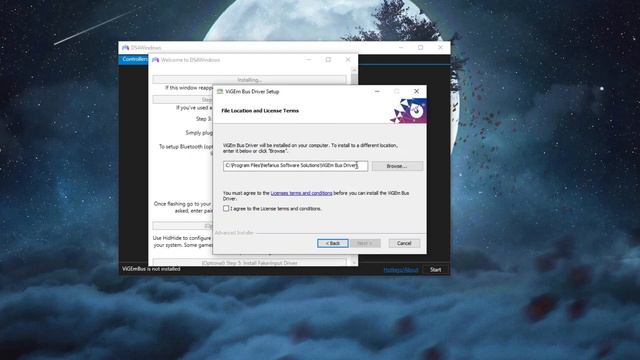
Task: Click the ViGEm logo graphic in setup header
Action: (409, 111)
